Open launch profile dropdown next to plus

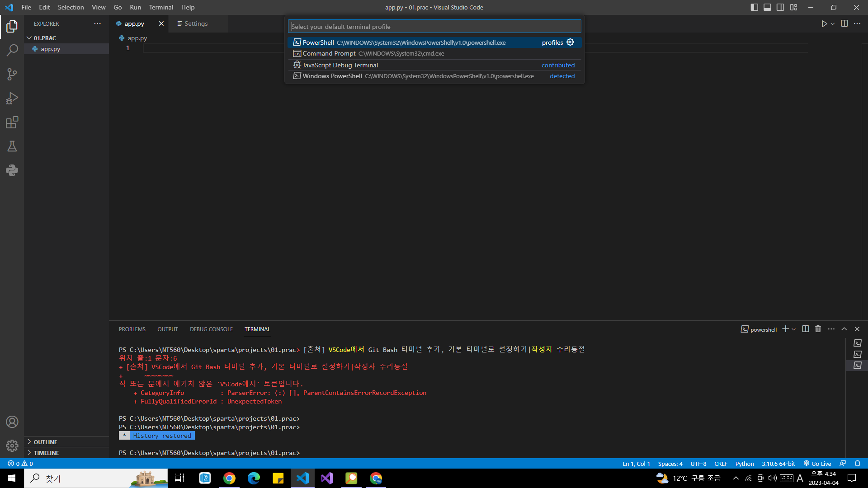tap(794, 329)
